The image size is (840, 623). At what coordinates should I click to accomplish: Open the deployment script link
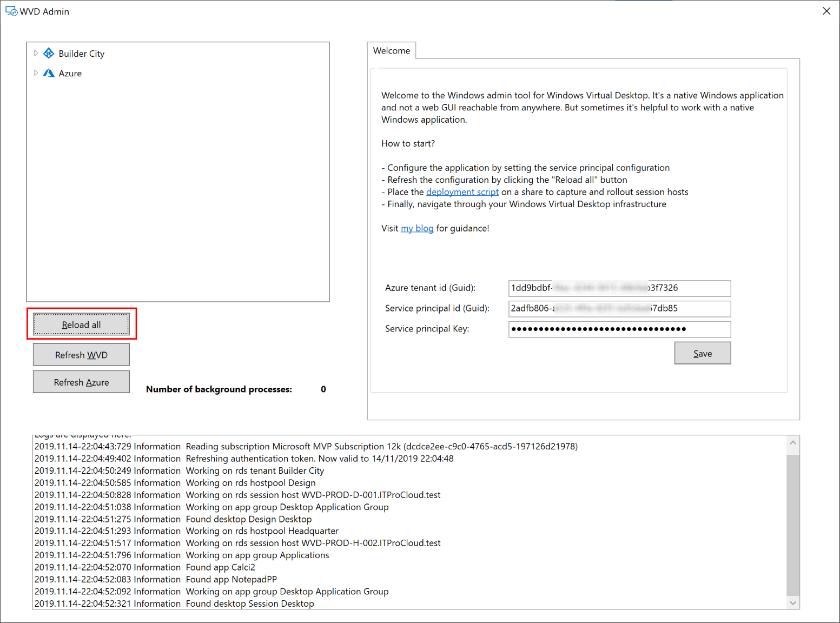[x=462, y=192]
